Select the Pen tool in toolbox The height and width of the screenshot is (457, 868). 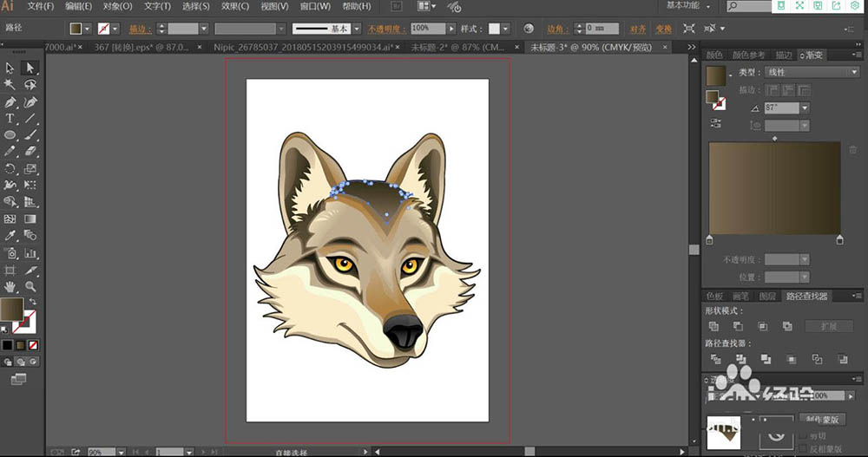10,101
